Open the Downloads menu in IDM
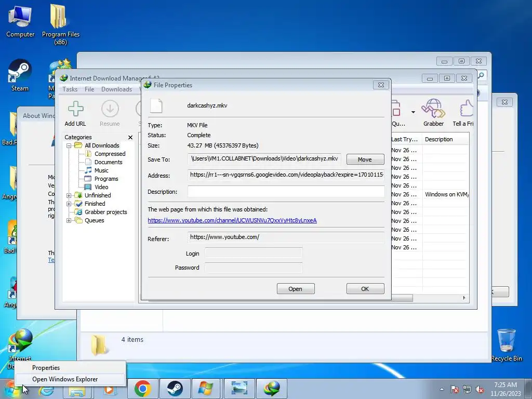Viewport: 532px width, 399px height. click(116, 89)
